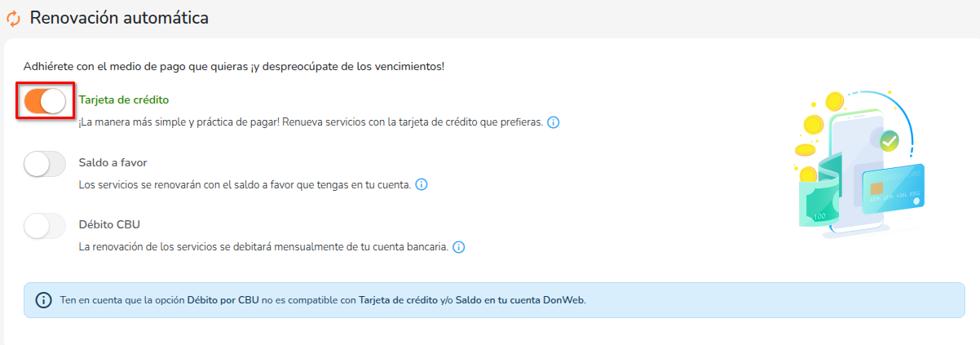The image size is (980, 345).
Task: Click the orange Renovación automática refresh icon
Action: point(13,18)
